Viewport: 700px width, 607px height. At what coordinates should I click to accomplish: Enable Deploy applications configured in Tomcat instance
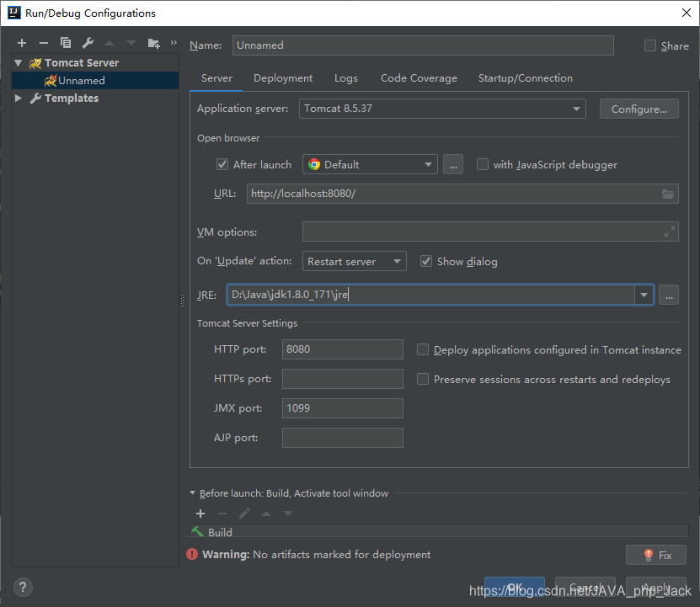pyautogui.click(x=423, y=349)
